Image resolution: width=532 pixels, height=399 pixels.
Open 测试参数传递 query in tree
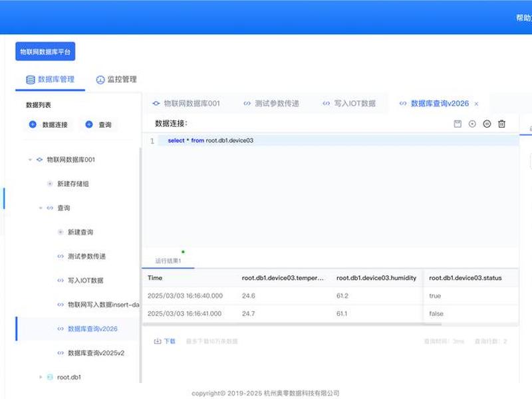point(87,256)
